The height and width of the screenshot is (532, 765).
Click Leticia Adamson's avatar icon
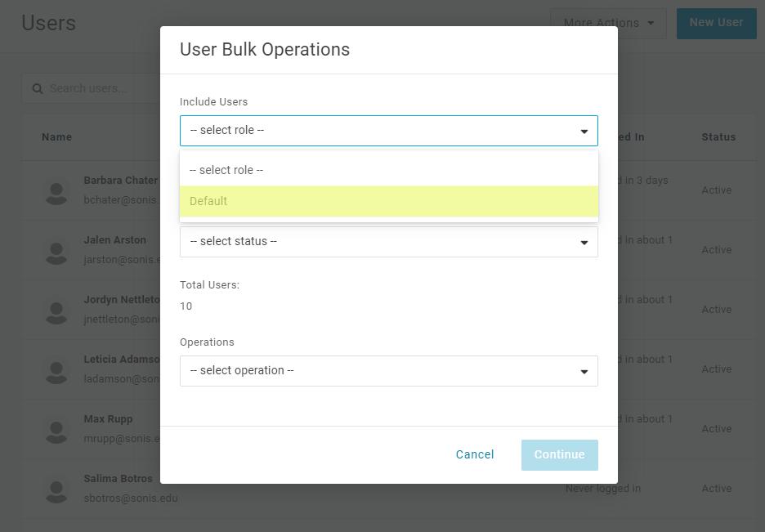coord(56,369)
